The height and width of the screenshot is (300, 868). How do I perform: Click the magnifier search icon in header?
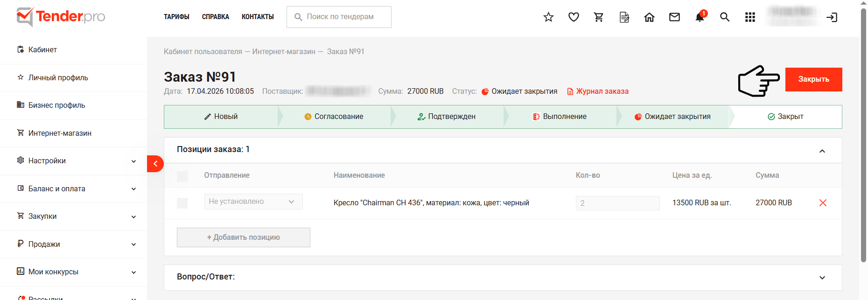(725, 17)
